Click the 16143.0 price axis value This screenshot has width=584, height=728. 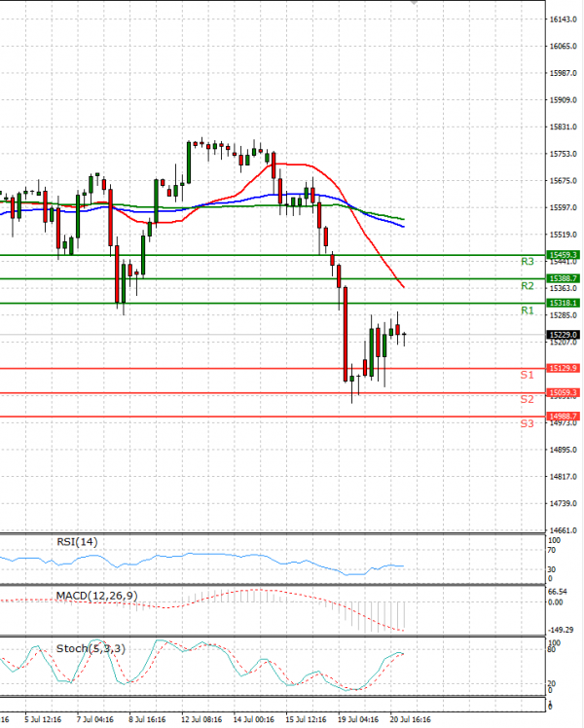pos(564,19)
